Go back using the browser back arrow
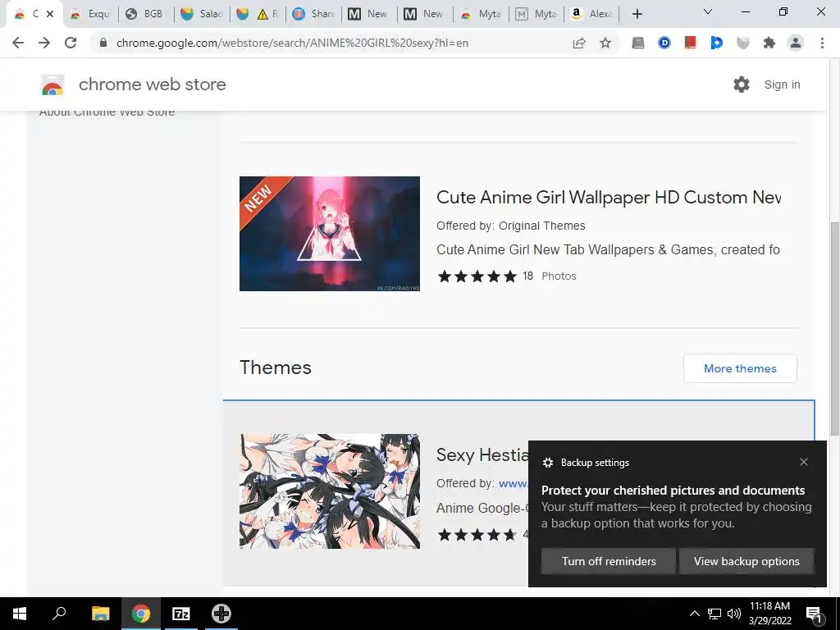 pyautogui.click(x=18, y=43)
